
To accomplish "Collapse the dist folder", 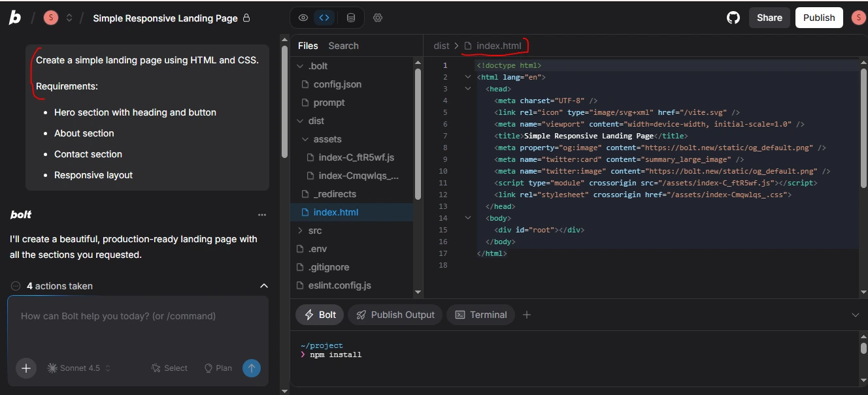I will (301, 121).
